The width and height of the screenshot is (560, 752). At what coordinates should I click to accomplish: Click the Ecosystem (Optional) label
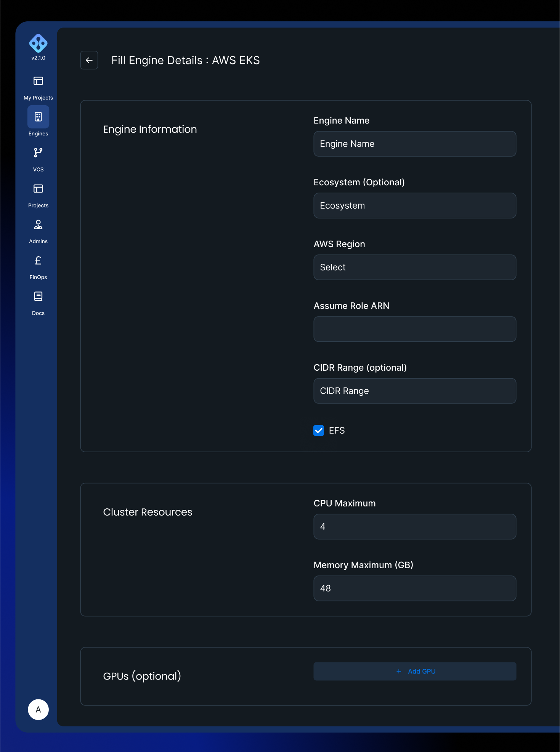click(359, 182)
